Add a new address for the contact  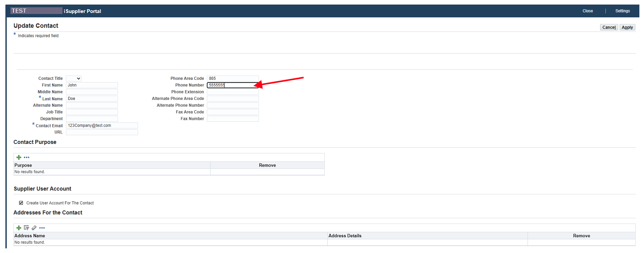coord(19,228)
